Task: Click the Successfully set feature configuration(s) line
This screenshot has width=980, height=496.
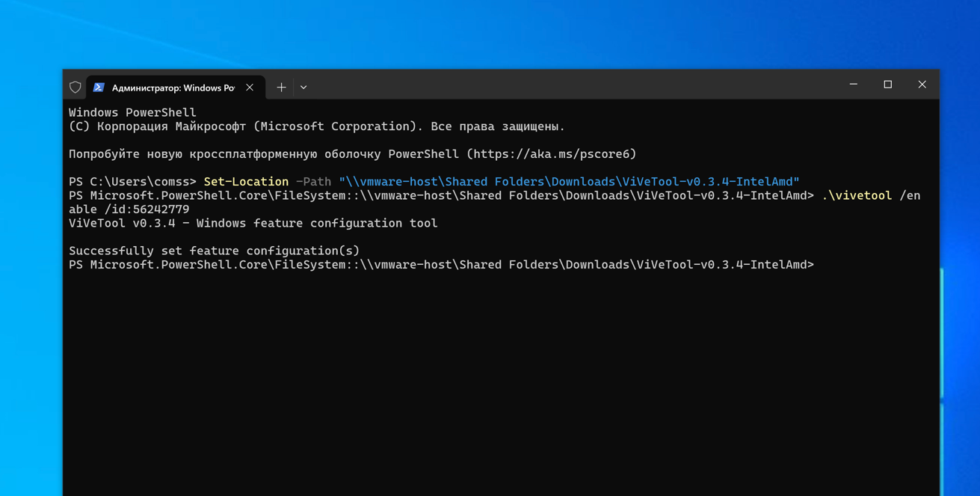Action: click(214, 251)
